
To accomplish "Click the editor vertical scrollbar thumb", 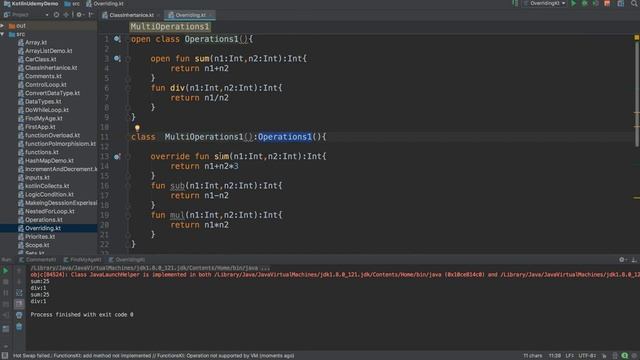I will (x=637, y=94).
